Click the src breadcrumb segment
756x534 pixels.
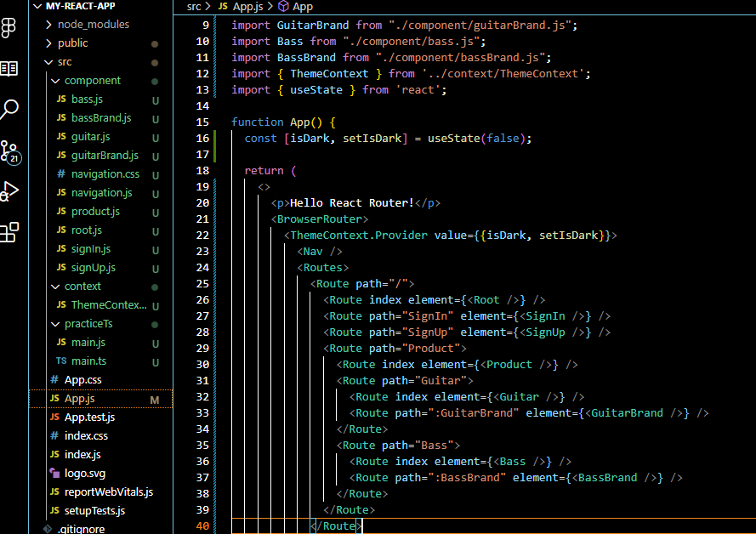194,7
